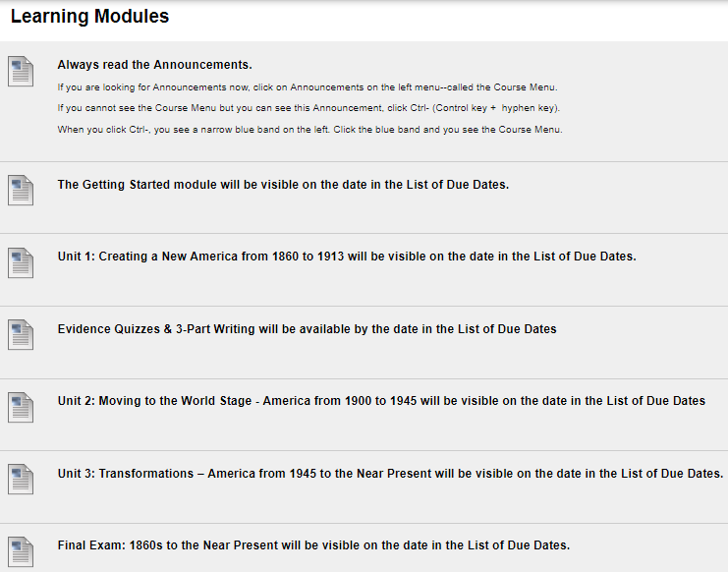Open the Always read the Announcements heading

click(154, 65)
